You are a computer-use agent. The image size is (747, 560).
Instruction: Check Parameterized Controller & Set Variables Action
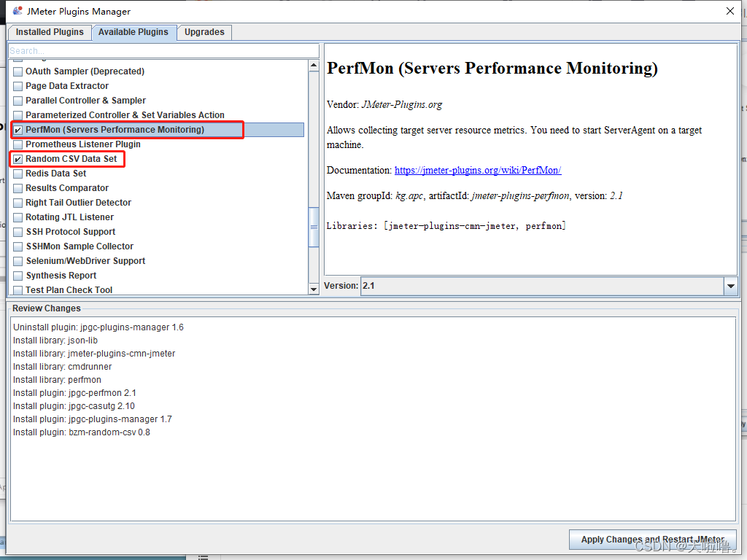click(18, 115)
